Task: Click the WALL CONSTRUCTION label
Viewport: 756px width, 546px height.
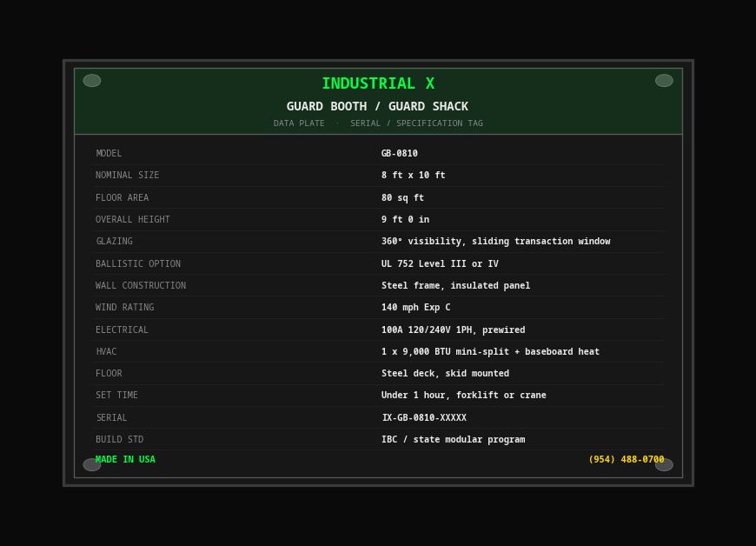Action: point(141,285)
